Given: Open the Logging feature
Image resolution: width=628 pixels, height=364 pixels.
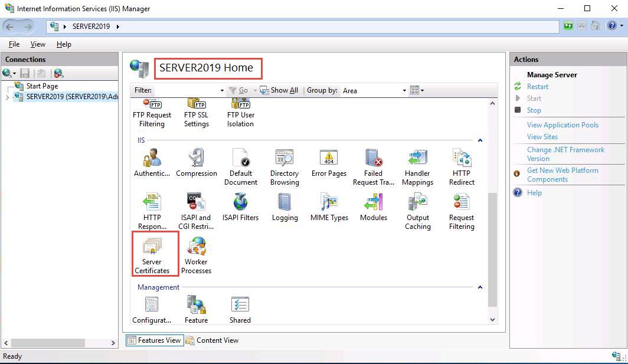Looking at the screenshot, I should coord(284,207).
